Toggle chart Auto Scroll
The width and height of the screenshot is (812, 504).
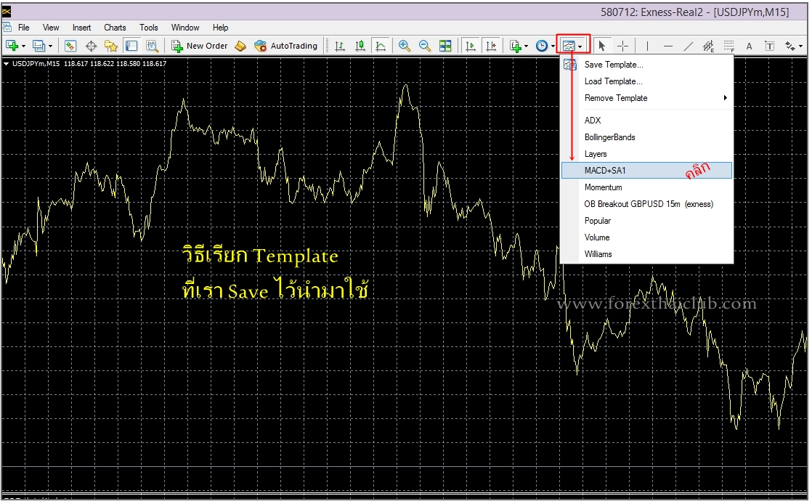[470, 46]
